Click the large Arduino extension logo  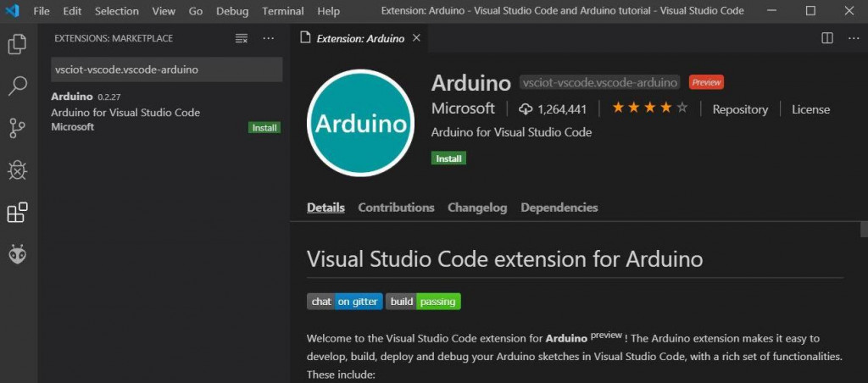click(360, 123)
